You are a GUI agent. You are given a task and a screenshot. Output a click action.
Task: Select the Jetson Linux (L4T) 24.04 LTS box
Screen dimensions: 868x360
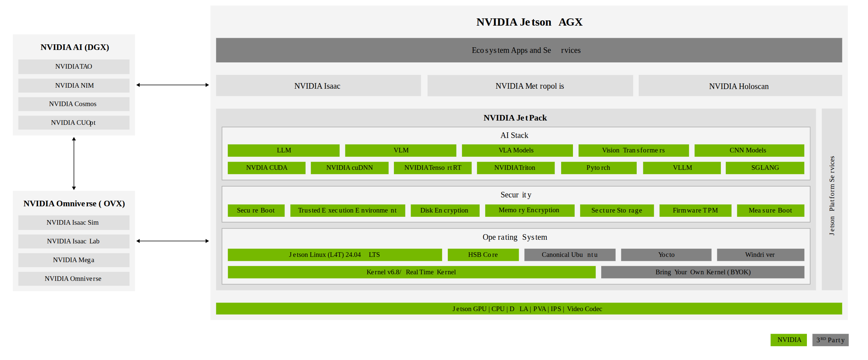pyautogui.click(x=334, y=255)
